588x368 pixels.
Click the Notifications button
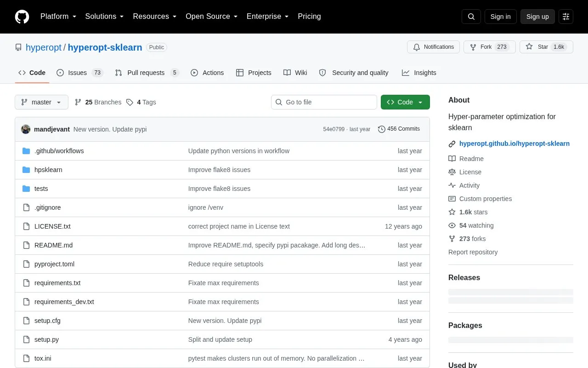coord(433,47)
